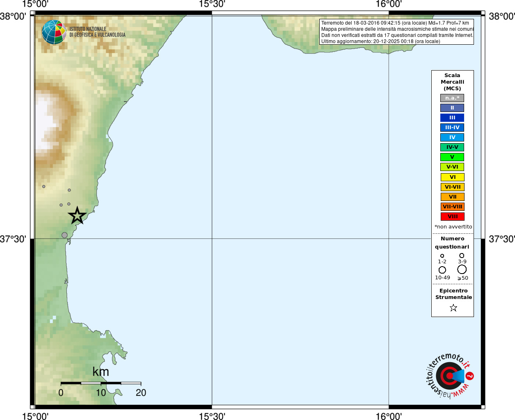Click the orange VII-VIII intensity swatch
Image resolution: width=515 pixels, height=420 pixels.
[x=452, y=207]
